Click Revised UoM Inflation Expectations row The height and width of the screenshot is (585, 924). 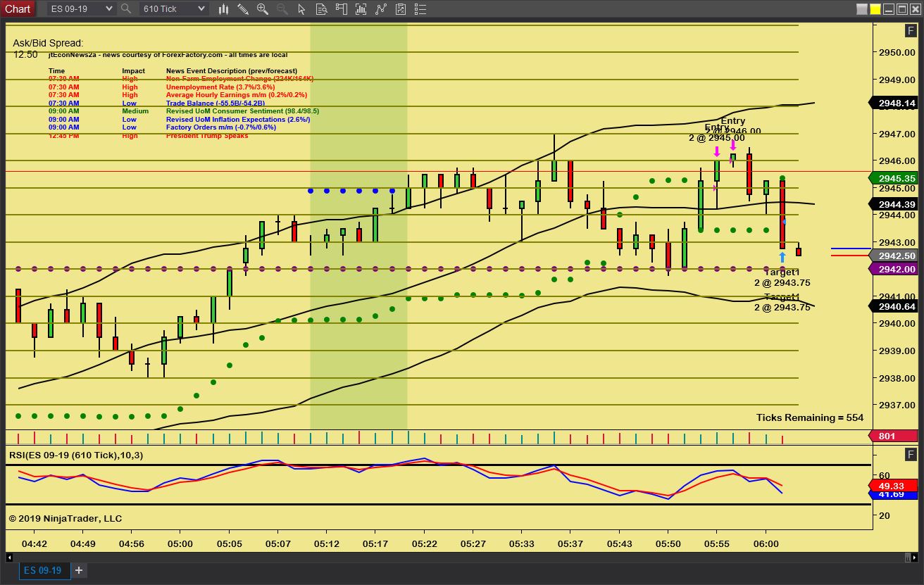point(180,120)
